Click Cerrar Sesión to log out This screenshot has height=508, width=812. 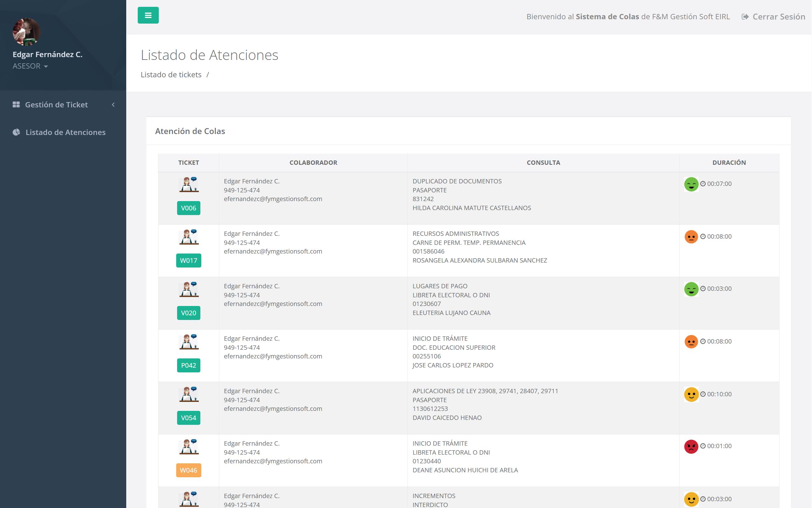[779, 16]
